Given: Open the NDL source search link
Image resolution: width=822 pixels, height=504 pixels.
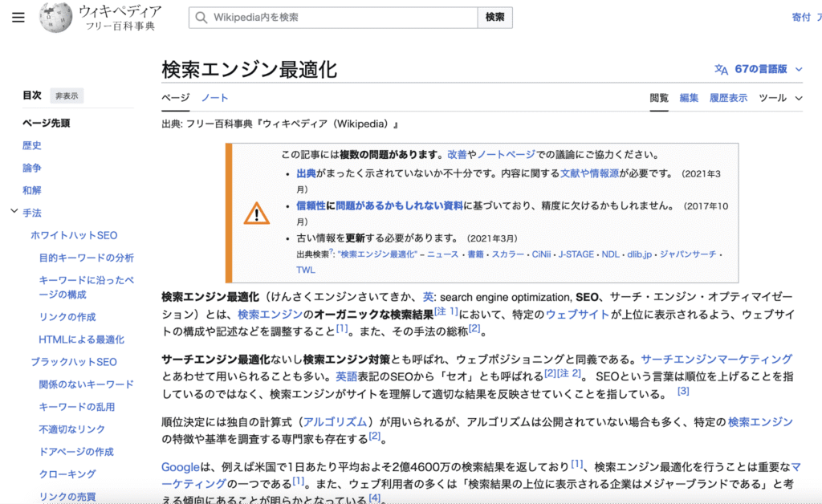Looking at the screenshot, I should (x=610, y=254).
